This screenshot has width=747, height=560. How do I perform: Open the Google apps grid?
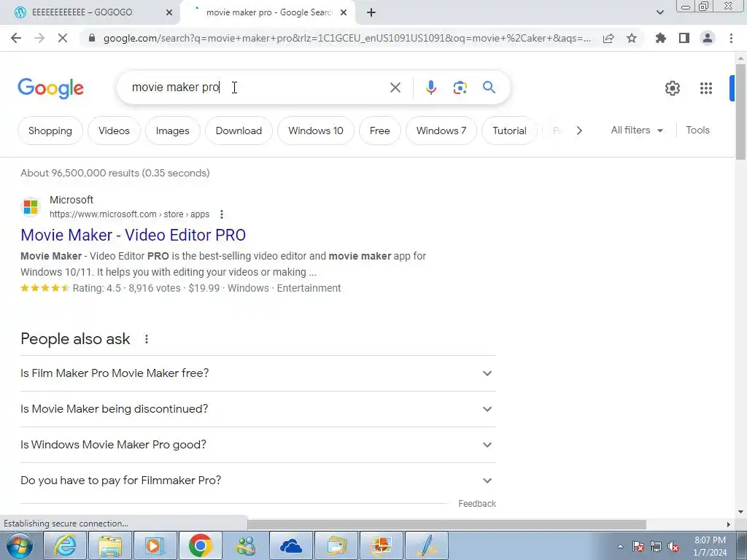[706, 88]
